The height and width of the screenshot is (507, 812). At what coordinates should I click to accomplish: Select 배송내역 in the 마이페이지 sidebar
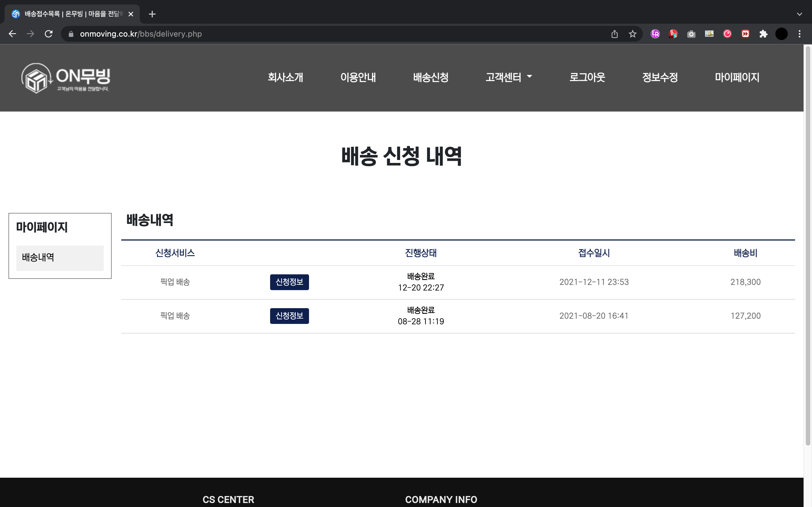click(60, 258)
